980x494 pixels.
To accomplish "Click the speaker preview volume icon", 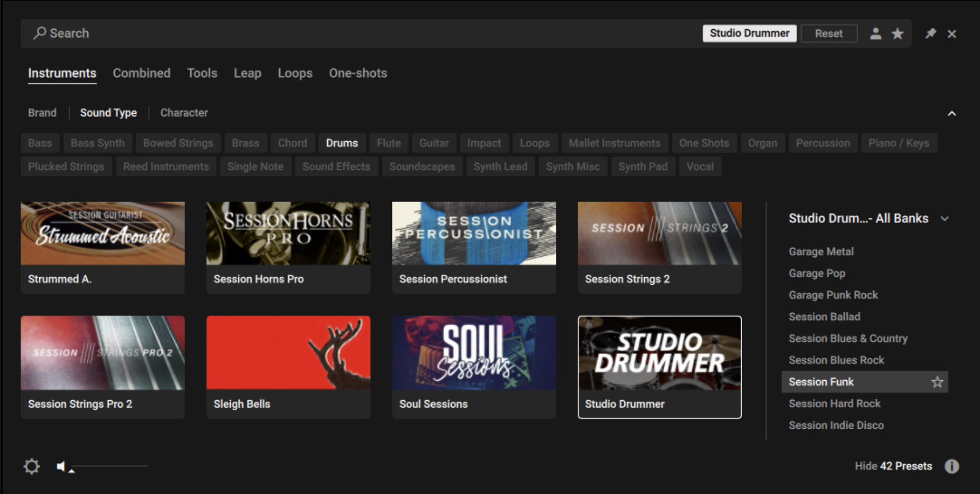I will [x=61, y=466].
